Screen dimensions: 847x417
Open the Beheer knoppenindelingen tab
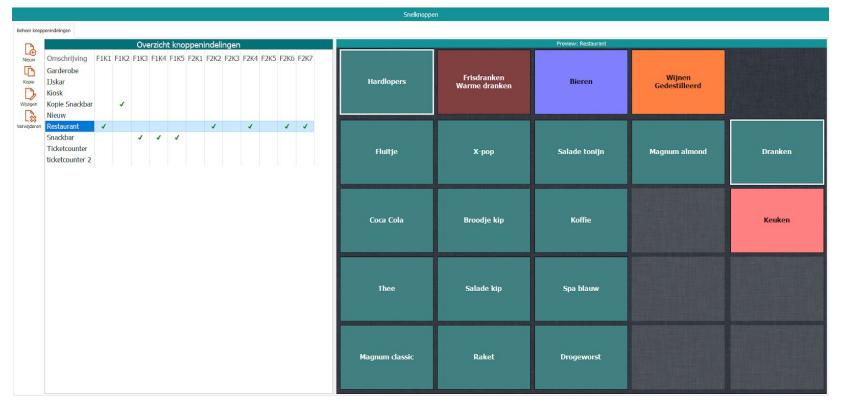pyautogui.click(x=43, y=30)
